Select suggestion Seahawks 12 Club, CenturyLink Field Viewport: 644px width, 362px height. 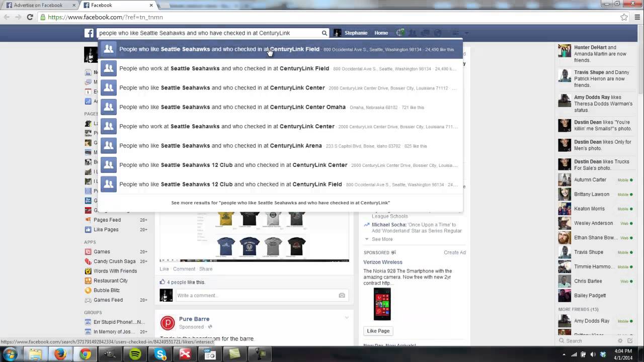point(281,184)
